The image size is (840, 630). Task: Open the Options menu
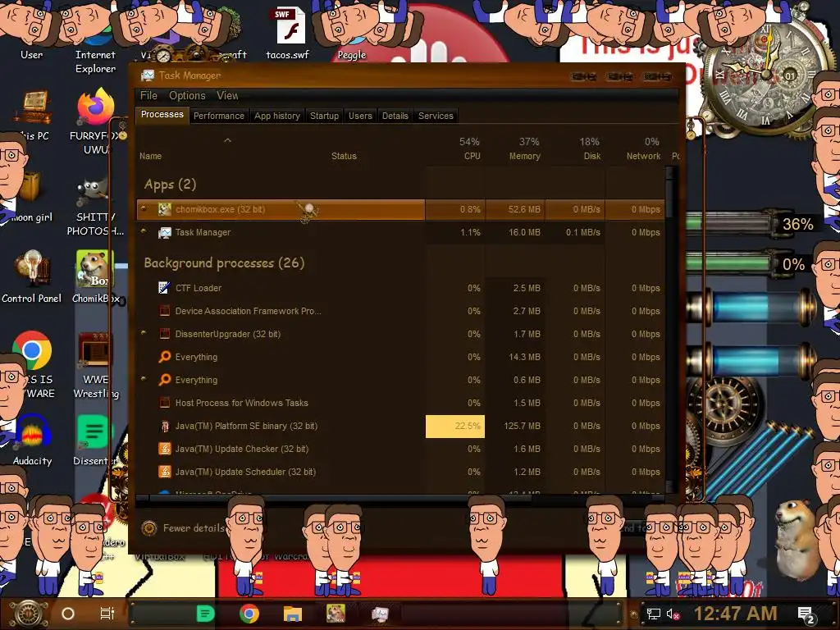187,95
